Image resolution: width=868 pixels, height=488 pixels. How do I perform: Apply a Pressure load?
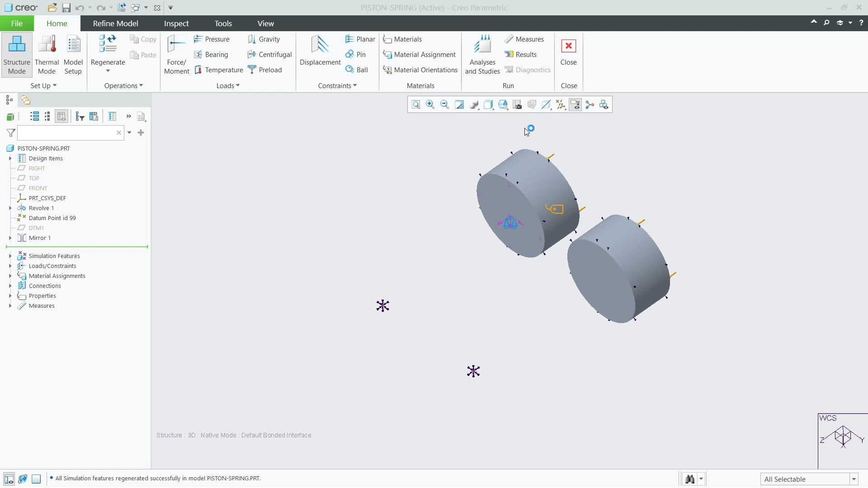(212, 39)
